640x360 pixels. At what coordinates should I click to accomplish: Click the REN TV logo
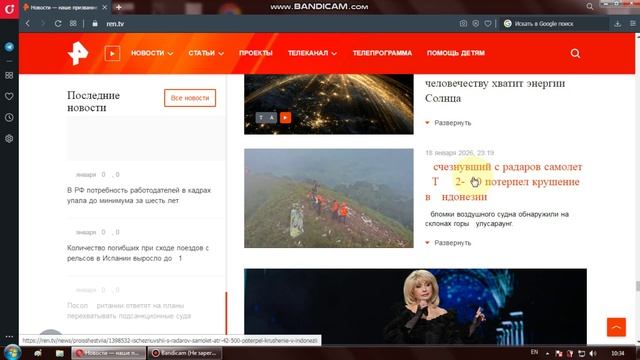coord(78,53)
